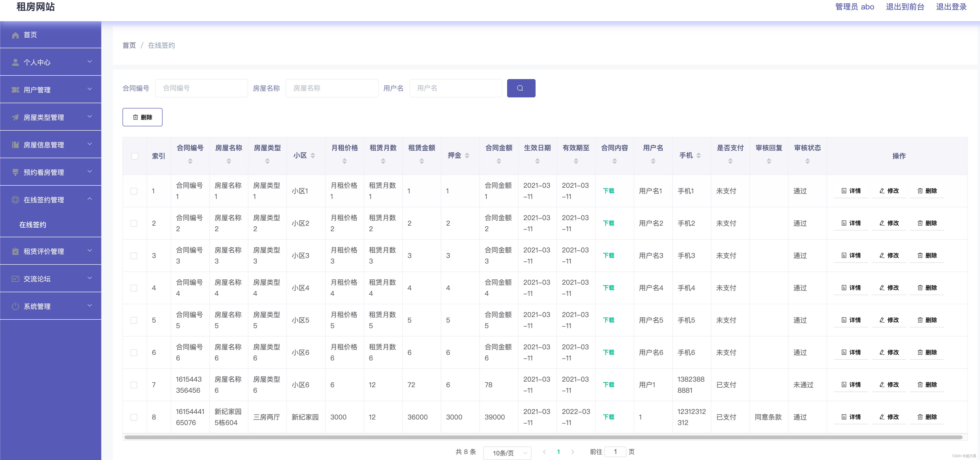This screenshot has height=460, width=980.
Task: Check the row 3 checkbox
Action: 134,256
